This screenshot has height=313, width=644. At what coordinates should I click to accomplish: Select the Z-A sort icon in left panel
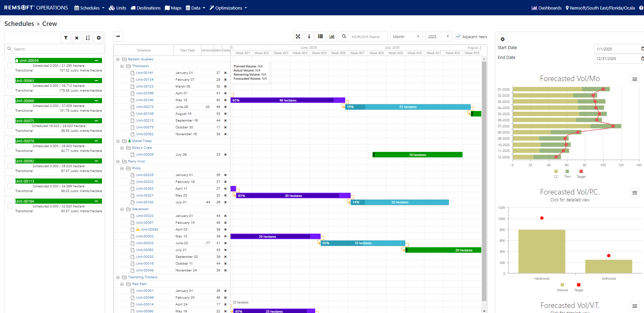point(88,38)
